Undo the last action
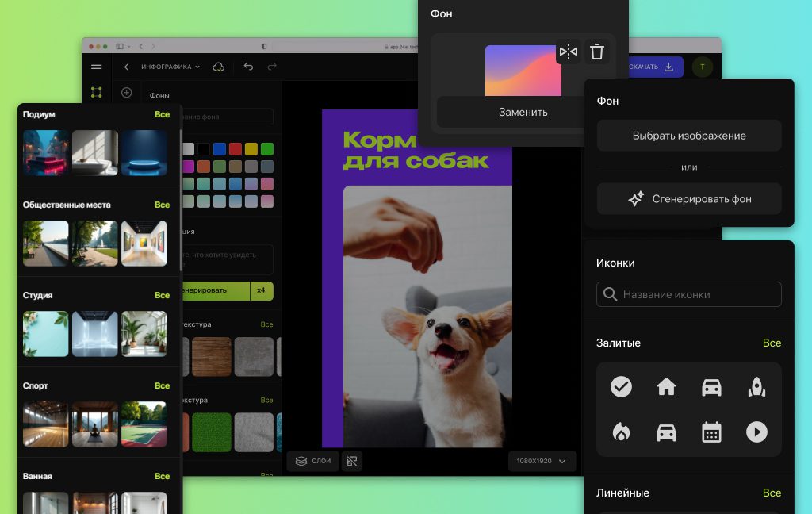The height and width of the screenshot is (514, 812). (248, 67)
